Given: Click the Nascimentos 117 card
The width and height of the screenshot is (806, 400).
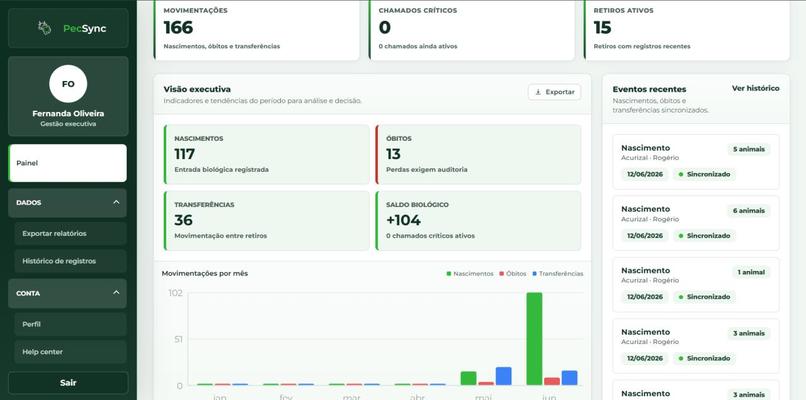Looking at the screenshot, I should coord(266,154).
